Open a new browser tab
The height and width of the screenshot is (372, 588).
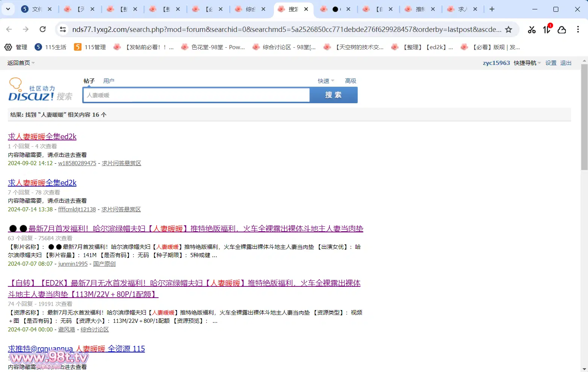(x=492, y=9)
